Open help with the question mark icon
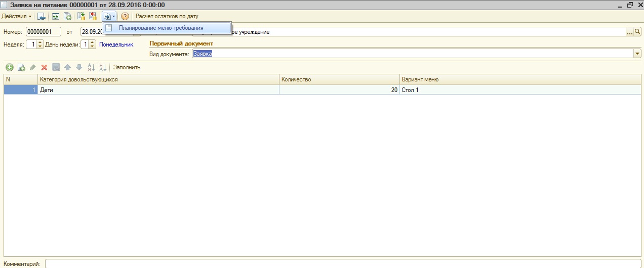644x268 pixels. pyautogui.click(x=125, y=17)
